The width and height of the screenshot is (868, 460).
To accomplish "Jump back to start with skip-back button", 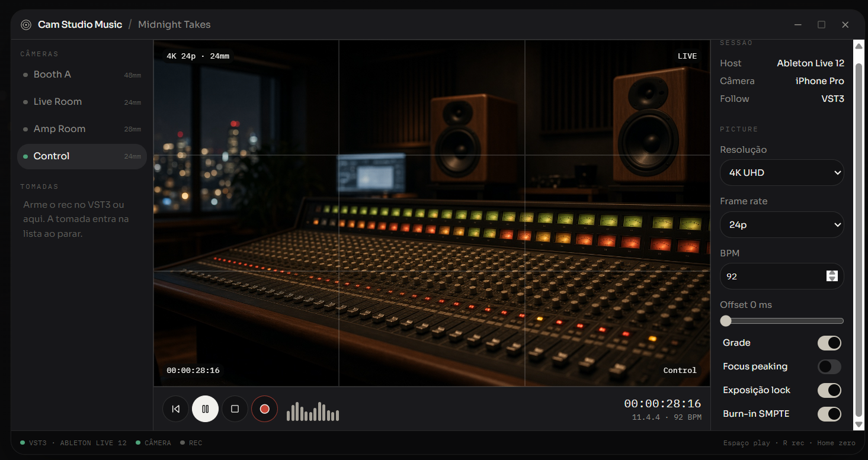I will pyautogui.click(x=175, y=408).
